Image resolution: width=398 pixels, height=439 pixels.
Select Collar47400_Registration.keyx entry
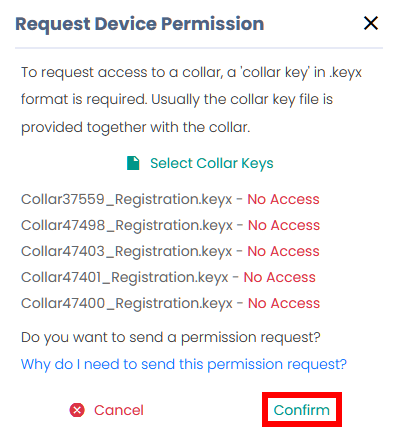tap(127, 303)
